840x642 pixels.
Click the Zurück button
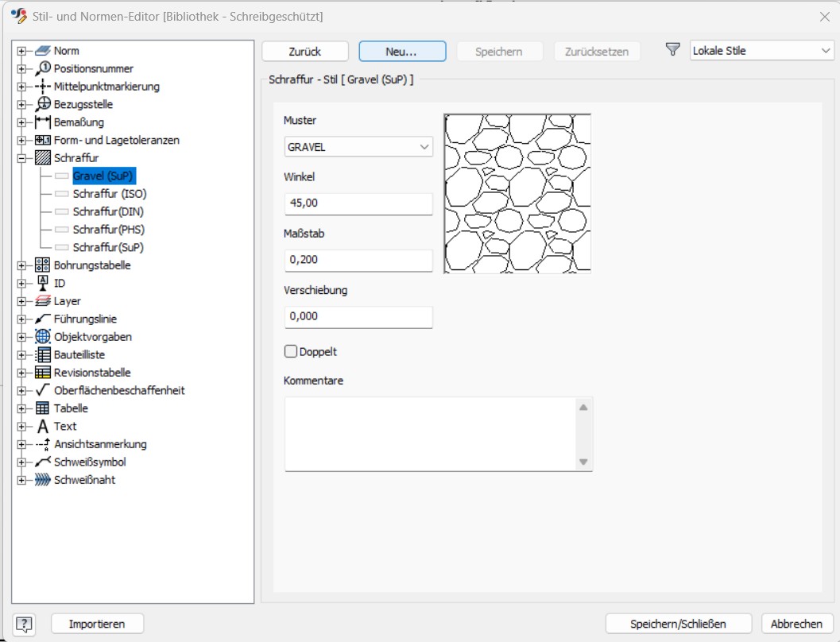[305, 52]
